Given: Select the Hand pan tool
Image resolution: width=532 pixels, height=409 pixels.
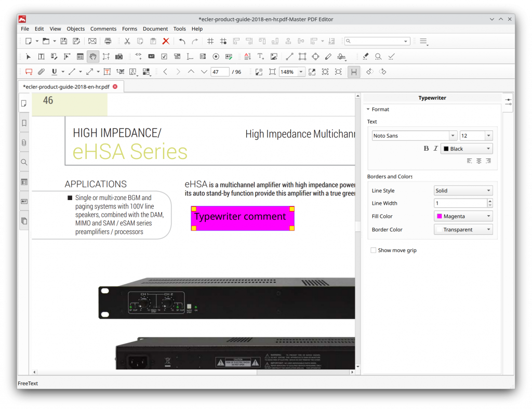Looking at the screenshot, I should coord(92,56).
